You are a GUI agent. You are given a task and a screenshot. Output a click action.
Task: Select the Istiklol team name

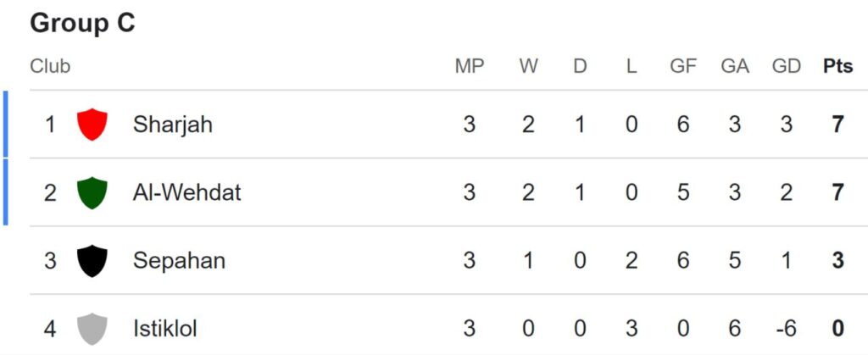pyautogui.click(x=165, y=329)
